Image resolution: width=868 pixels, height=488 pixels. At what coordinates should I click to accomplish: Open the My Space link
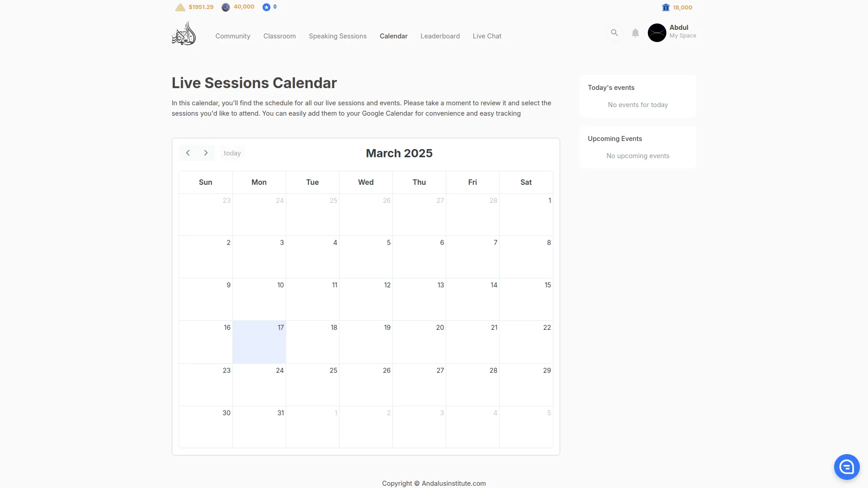point(683,36)
